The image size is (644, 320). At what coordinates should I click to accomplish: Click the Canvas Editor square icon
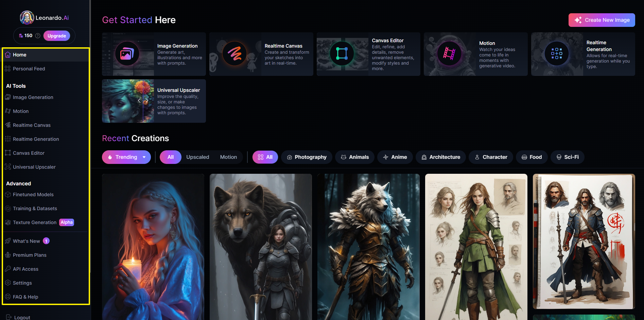[342, 54]
